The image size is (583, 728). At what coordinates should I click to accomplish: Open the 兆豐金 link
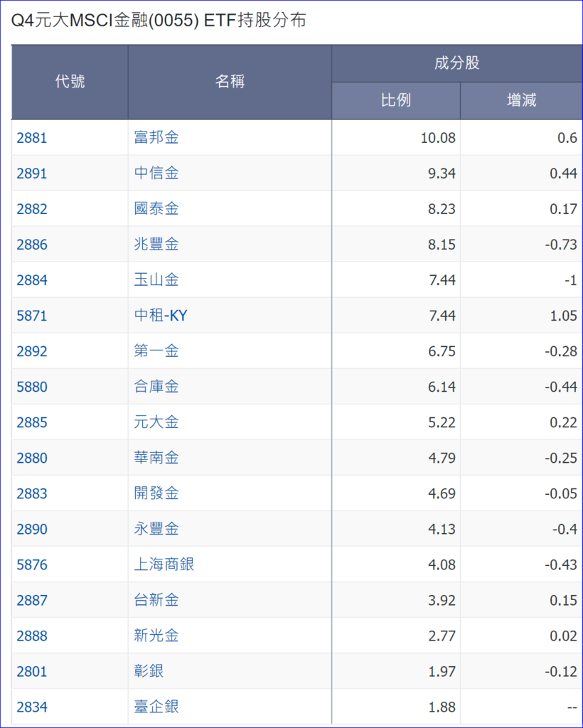click(x=156, y=245)
